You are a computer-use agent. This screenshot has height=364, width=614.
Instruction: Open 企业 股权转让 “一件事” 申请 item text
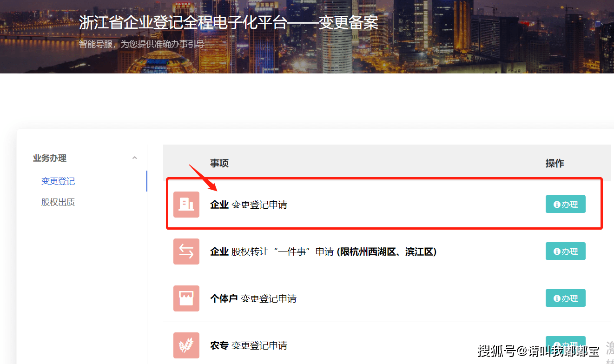[323, 251]
